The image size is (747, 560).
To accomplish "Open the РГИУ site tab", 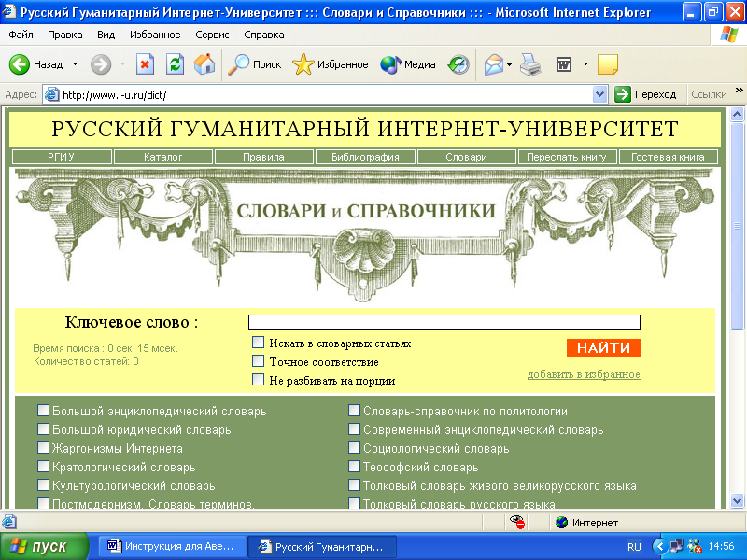I will click(62, 157).
